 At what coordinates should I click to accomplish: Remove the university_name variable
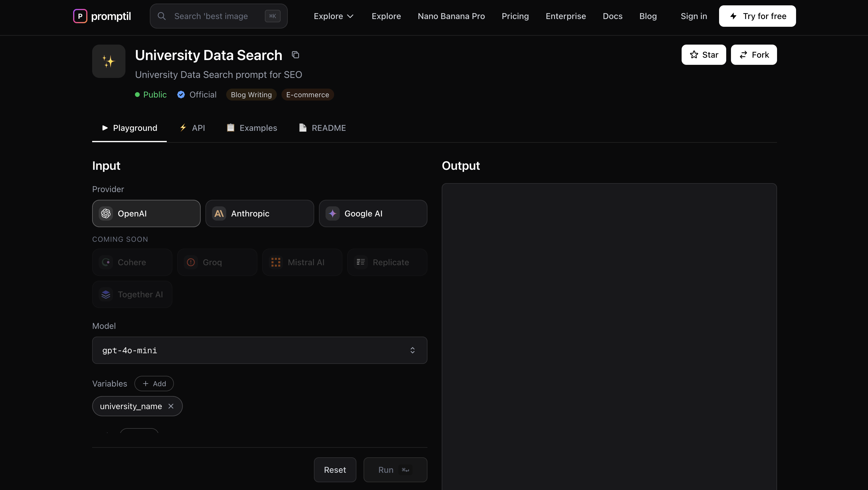pos(171,406)
